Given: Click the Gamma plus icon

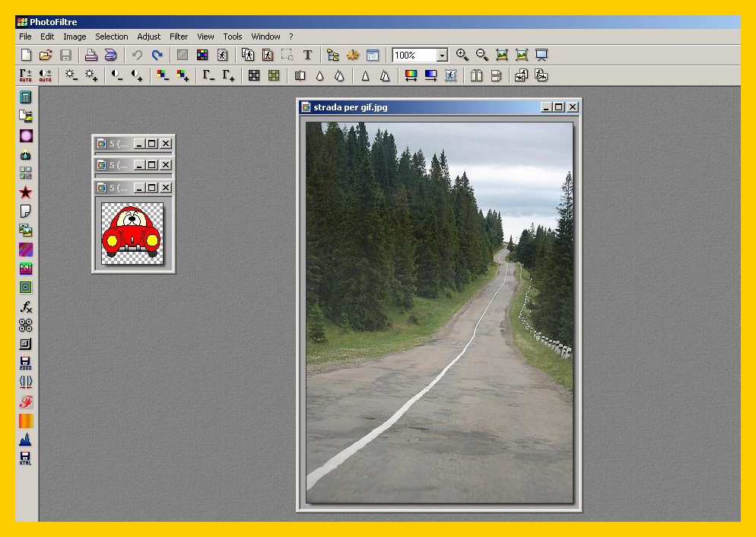Looking at the screenshot, I should (x=228, y=75).
